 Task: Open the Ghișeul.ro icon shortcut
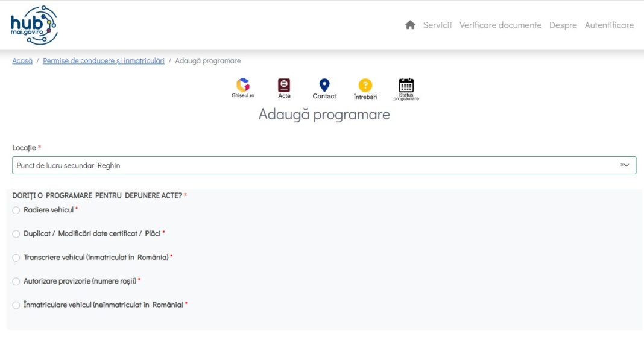pos(243,86)
